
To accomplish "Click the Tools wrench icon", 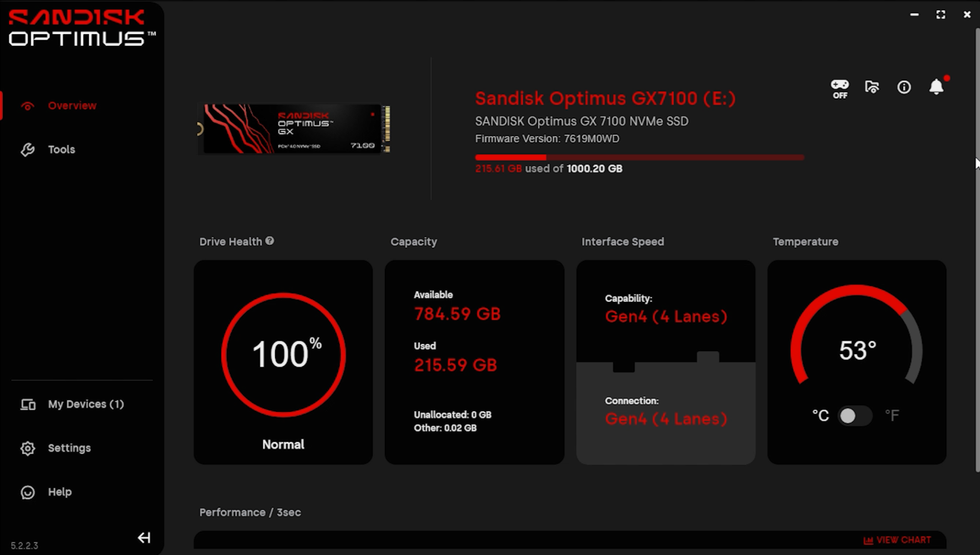I will (28, 149).
